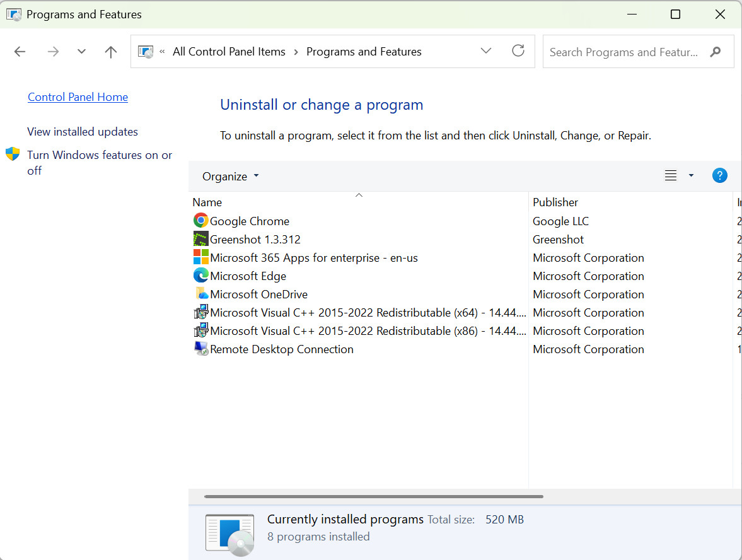Screen dimensions: 742x560
Task: Go back with the back arrow
Action: click(20, 52)
